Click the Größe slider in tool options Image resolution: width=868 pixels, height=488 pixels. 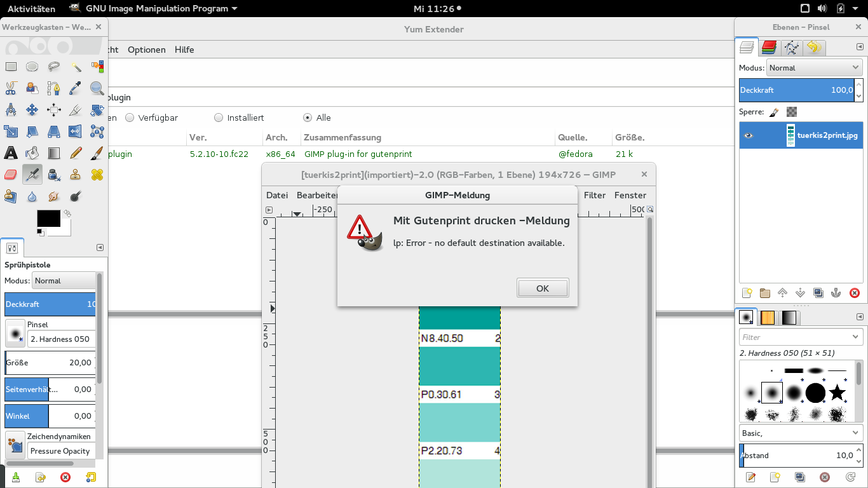click(x=50, y=362)
